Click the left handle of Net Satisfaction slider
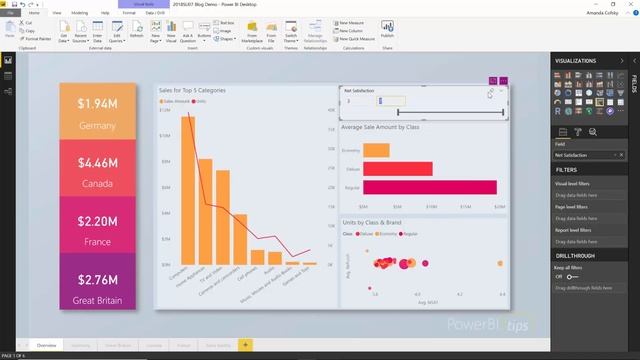This screenshot has width=640, height=360. [398, 112]
